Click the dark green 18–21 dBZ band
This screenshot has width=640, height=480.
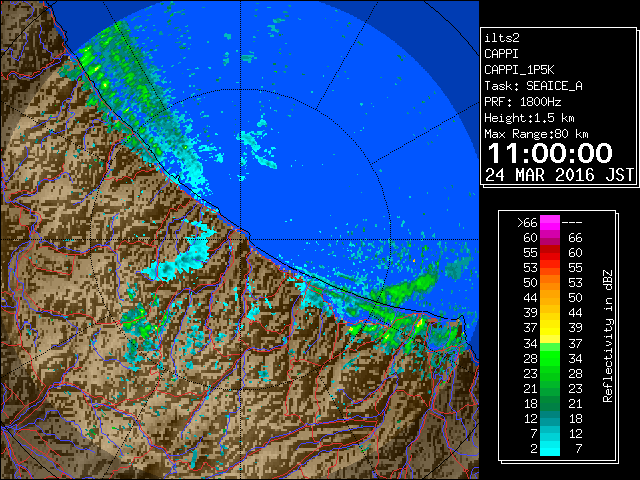(x=550, y=403)
